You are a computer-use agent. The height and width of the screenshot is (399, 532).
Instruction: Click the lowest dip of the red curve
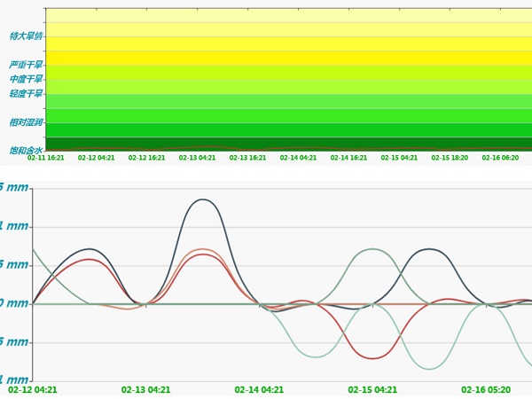[373, 358]
